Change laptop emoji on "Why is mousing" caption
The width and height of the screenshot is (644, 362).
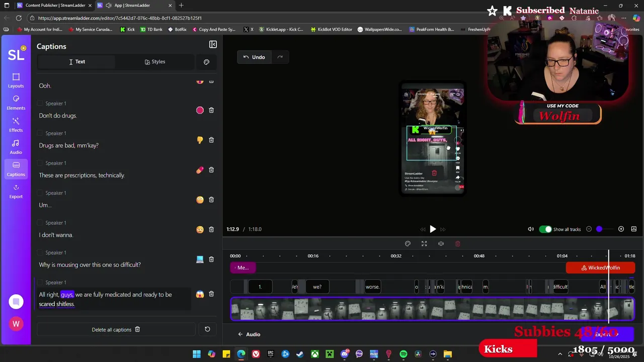point(200,259)
